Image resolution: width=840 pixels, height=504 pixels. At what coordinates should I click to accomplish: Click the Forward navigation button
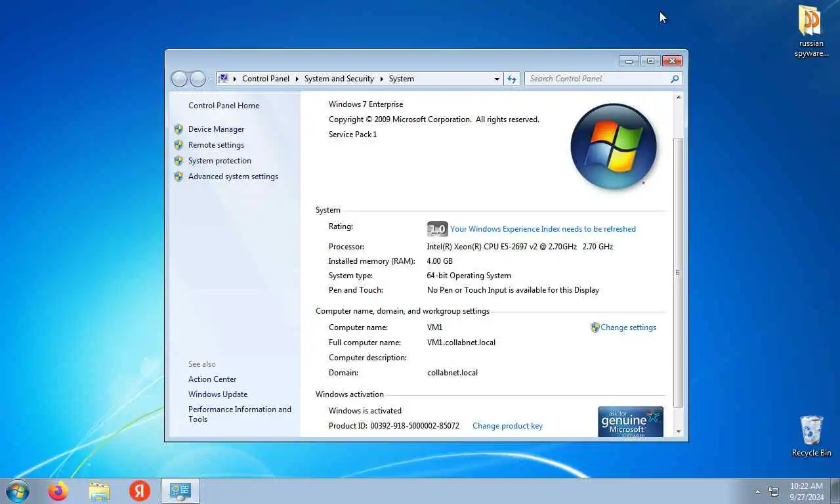tap(198, 79)
